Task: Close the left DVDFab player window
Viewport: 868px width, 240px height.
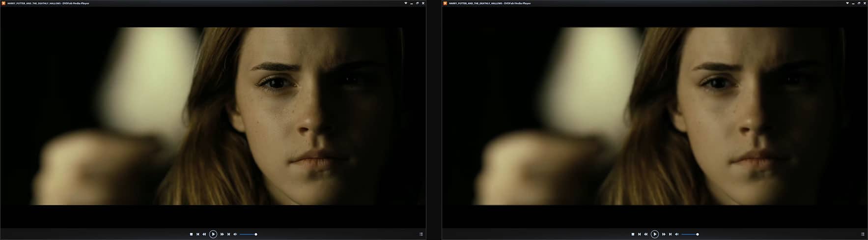Action: (423, 3)
